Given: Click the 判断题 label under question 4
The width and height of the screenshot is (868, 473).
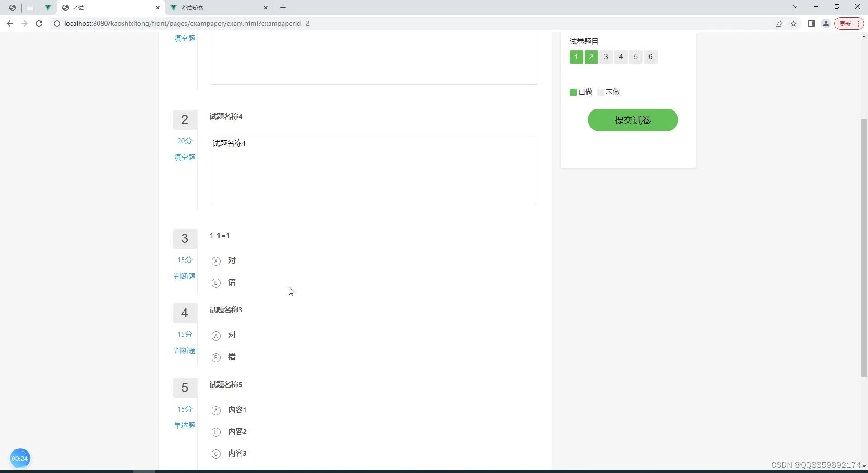Looking at the screenshot, I should click(x=184, y=350).
